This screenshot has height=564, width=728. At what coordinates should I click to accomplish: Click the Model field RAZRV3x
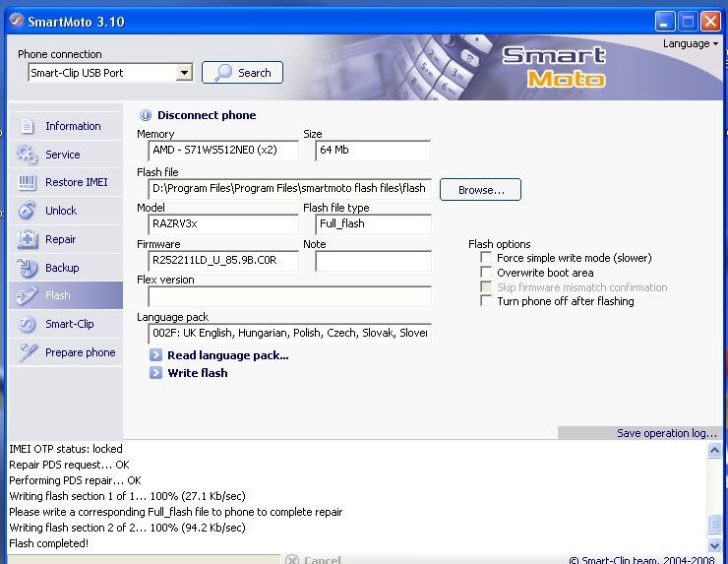point(223,224)
